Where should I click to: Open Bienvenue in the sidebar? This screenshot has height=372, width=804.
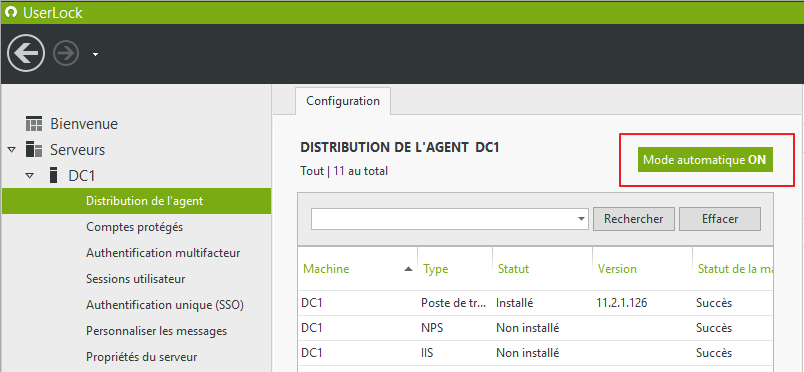pos(84,124)
